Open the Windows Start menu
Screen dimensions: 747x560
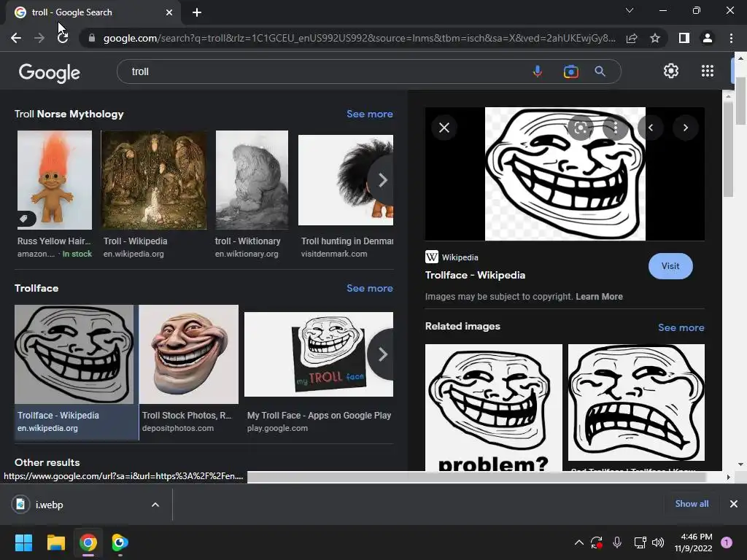tap(23, 542)
